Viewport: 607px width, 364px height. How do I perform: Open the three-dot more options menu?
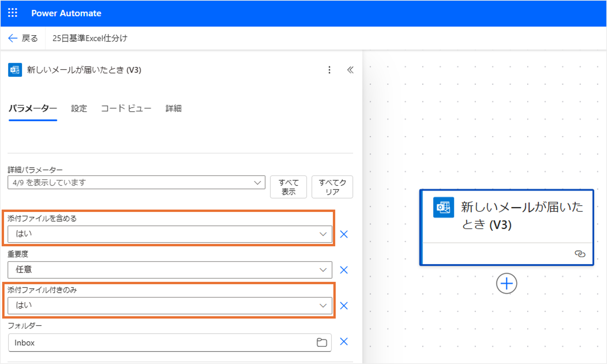pos(329,70)
